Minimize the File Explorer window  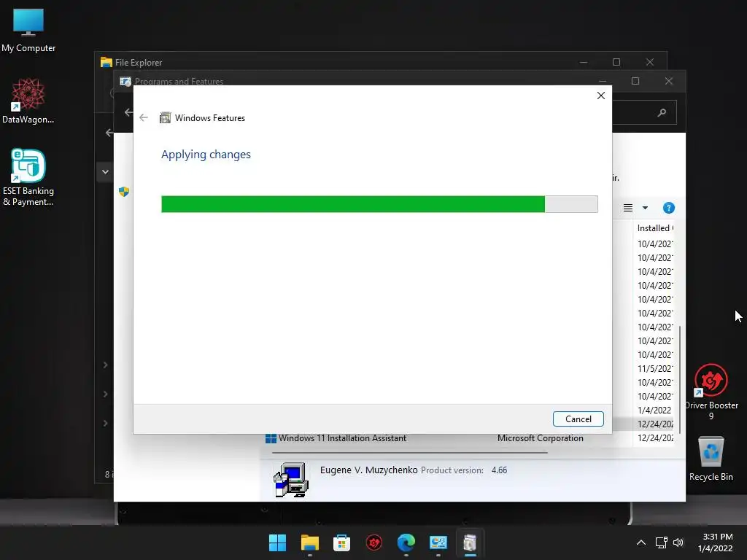click(x=583, y=63)
